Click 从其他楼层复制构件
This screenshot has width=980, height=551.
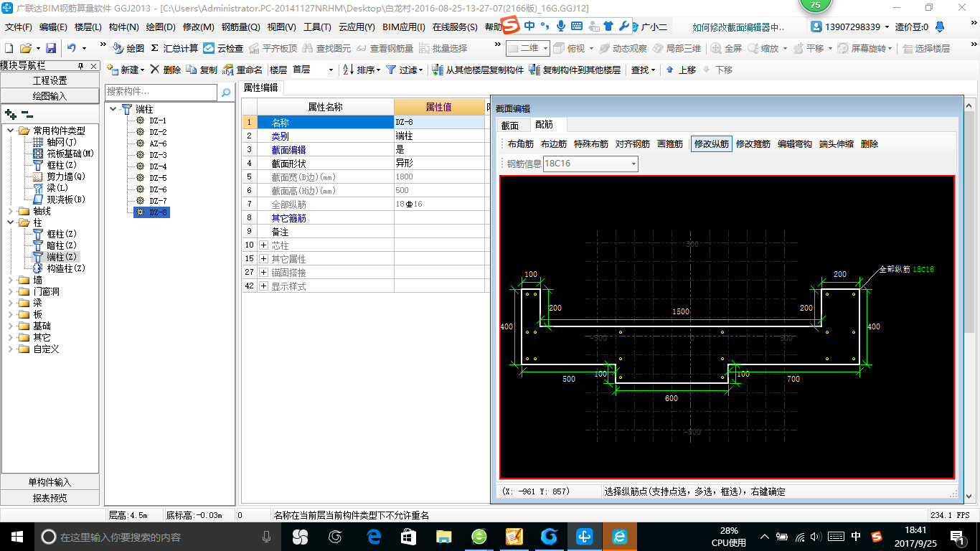(x=479, y=70)
